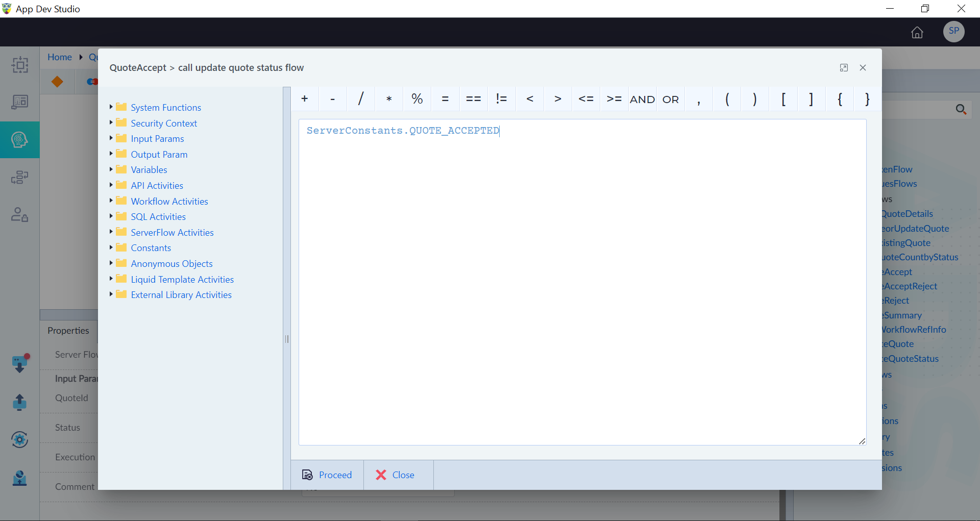980x521 pixels.
Task: Insert the <= operator
Action: pyautogui.click(x=586, y=99)
